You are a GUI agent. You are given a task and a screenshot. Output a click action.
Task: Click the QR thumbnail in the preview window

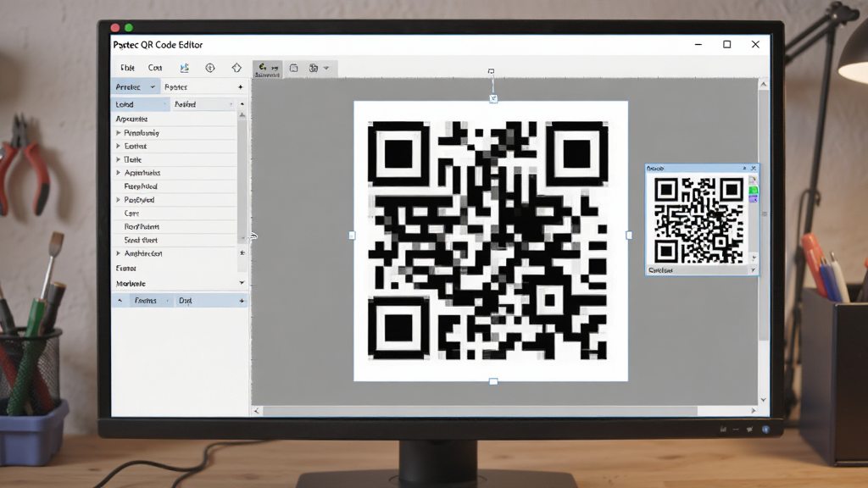(x=698, y=219)
